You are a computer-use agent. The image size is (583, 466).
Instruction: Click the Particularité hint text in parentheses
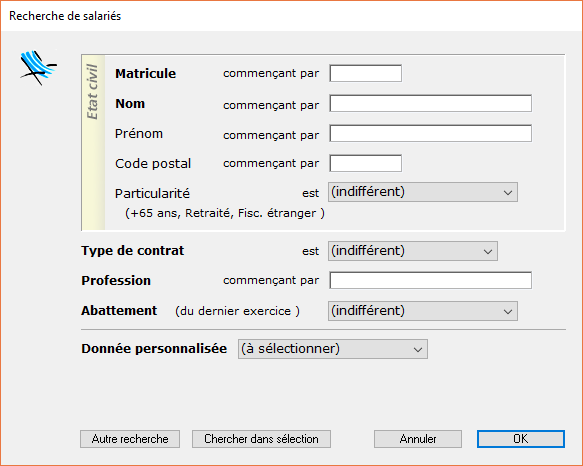(x=225, y=213)
